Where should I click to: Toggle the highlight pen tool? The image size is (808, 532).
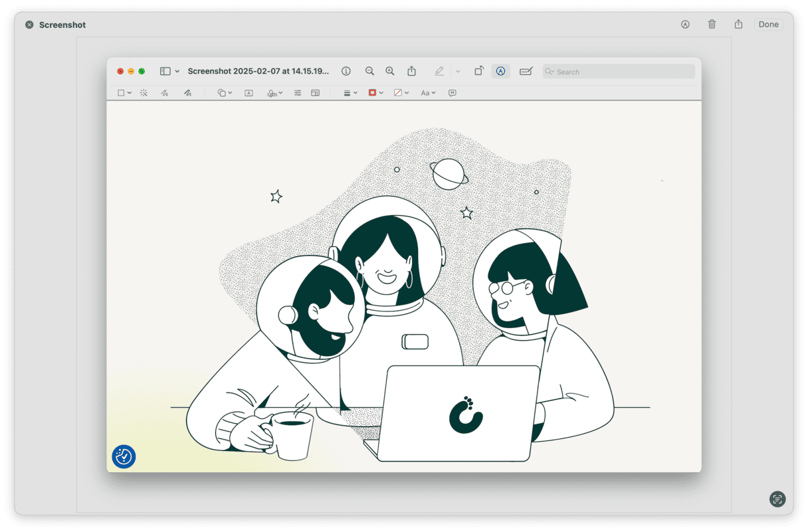(439, 71)
